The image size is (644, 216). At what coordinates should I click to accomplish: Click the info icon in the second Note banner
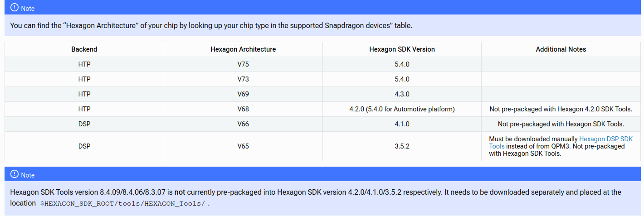point(15,174)
